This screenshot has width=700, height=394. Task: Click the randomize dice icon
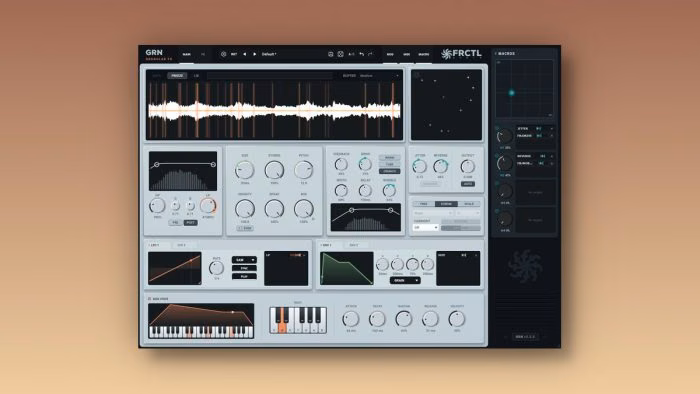click(x=340, y=54)
